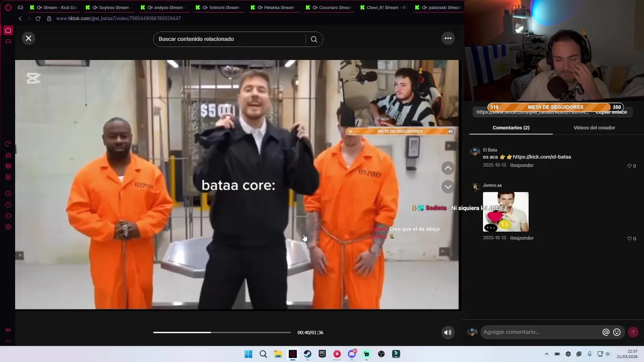Viewport: 644px width, 362px height.
Task: Focus the Agregar comentario input
Action: pyautogui.click(x=540, y=332)
